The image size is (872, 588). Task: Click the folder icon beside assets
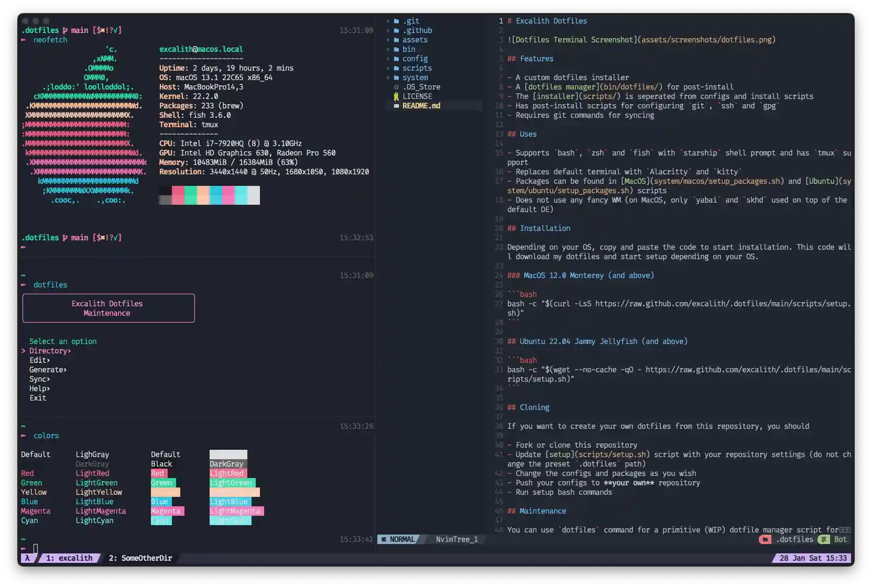pos(396,40)
